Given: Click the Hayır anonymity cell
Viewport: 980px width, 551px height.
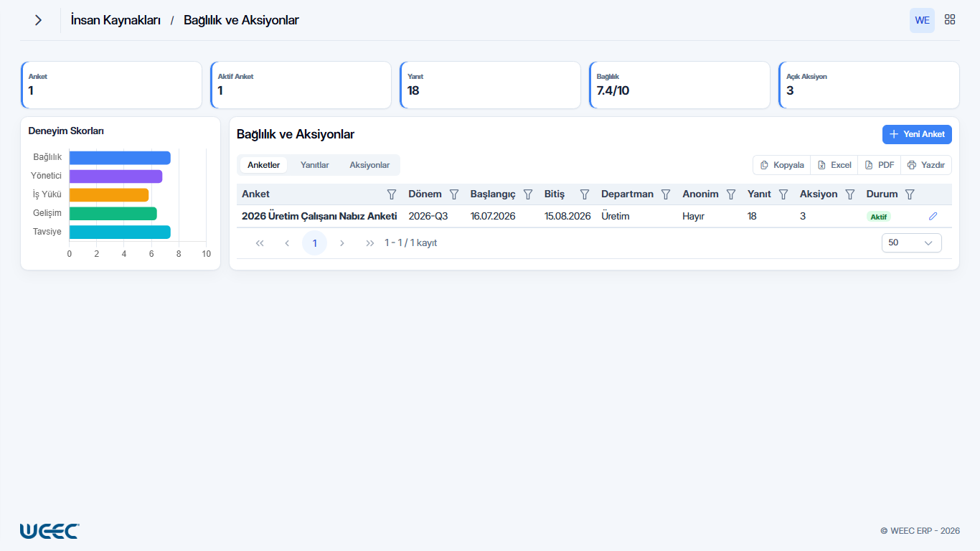Looking at the screenshot, I should pos(693,216).
